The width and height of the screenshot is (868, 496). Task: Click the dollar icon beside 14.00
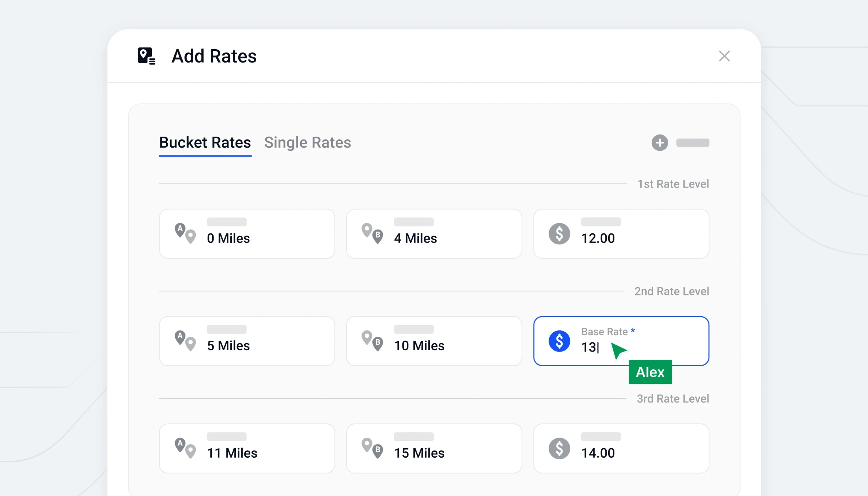pyautogui.click(x=559, y=448)
